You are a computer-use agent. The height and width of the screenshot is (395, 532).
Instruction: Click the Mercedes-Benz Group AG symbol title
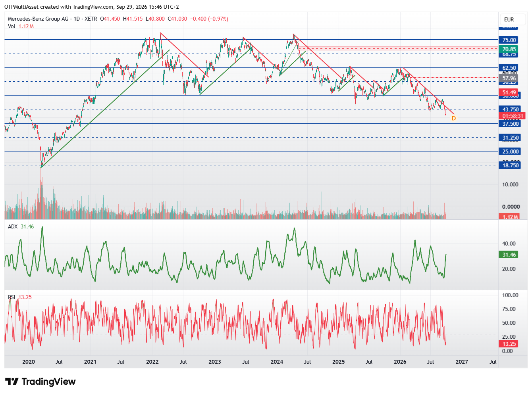(x=38, y=19)
